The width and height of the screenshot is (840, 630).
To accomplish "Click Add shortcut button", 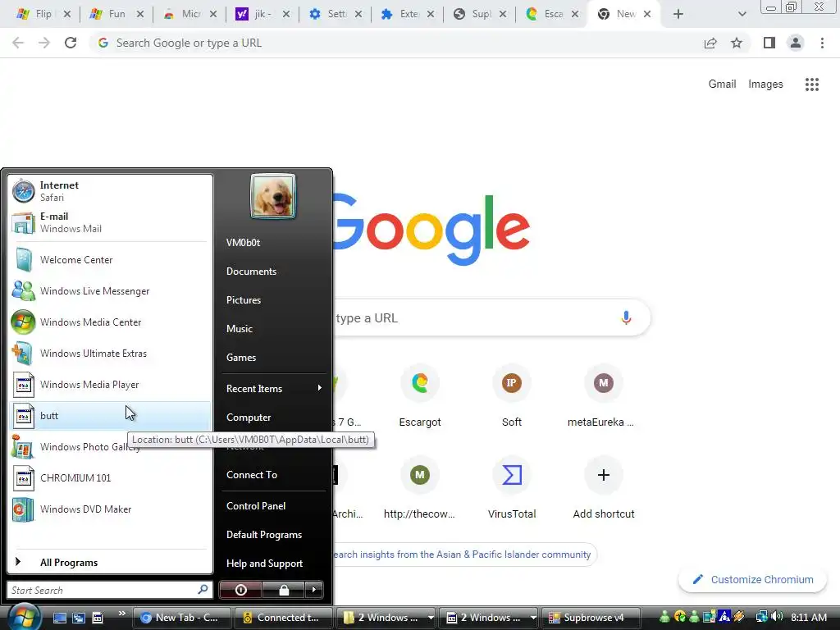I will pyautogui.click(x=603, y=487).
